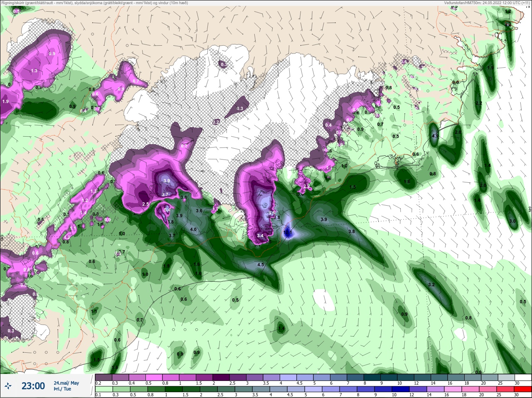Click the Veðurstofan logo icon beside 23:00

(8, 386)
